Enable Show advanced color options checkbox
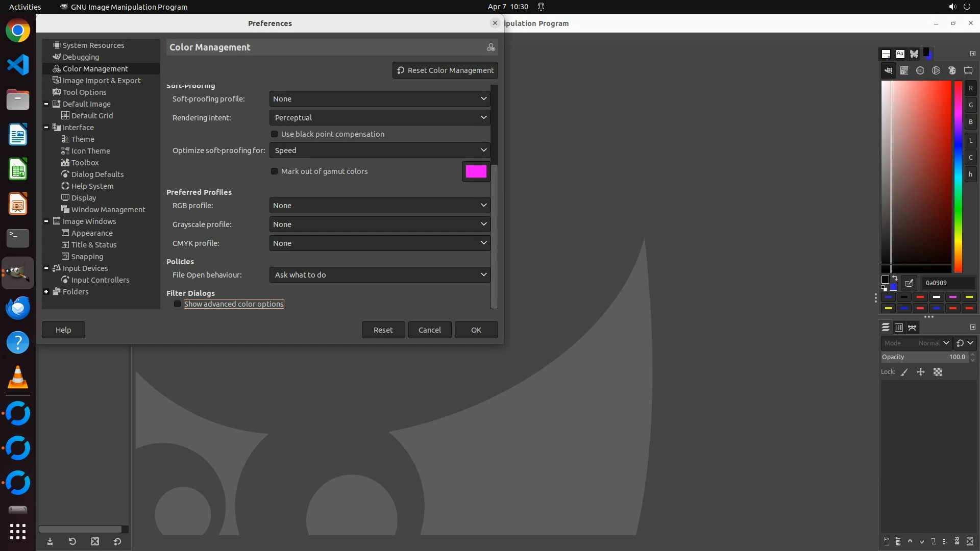This screenshot has height=551, width=980. [178, 304]
